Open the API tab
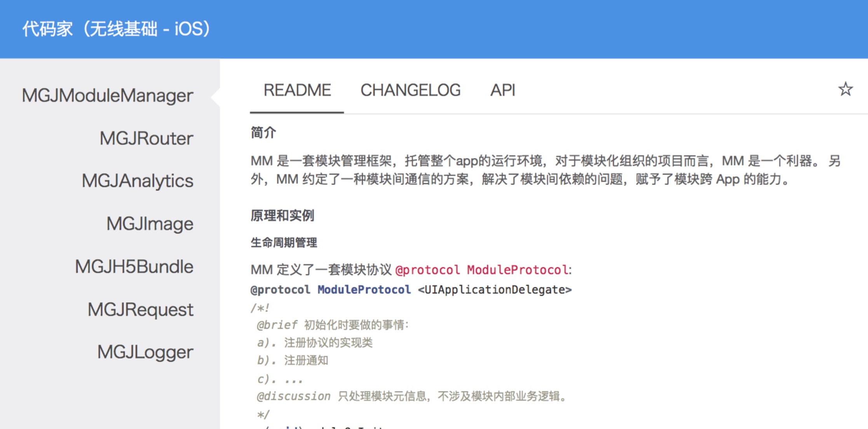 (x=502, y=91)
